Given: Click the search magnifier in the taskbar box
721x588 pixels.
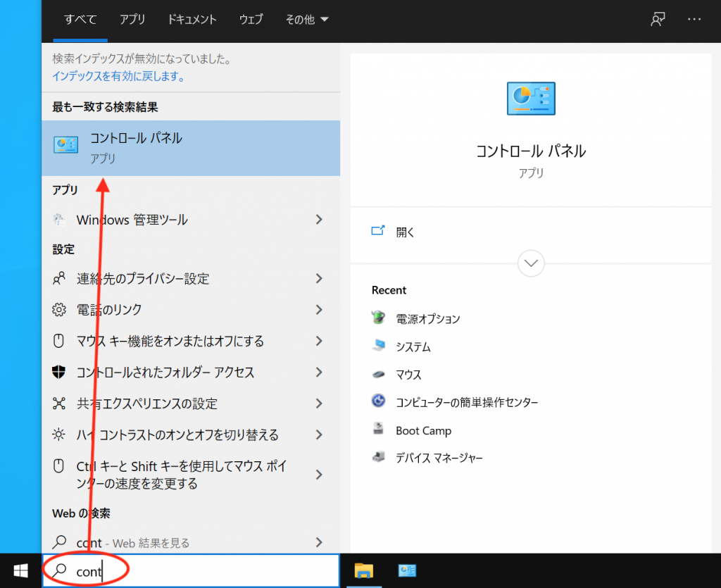Looking at the screenshot, I should pos(59,571).
